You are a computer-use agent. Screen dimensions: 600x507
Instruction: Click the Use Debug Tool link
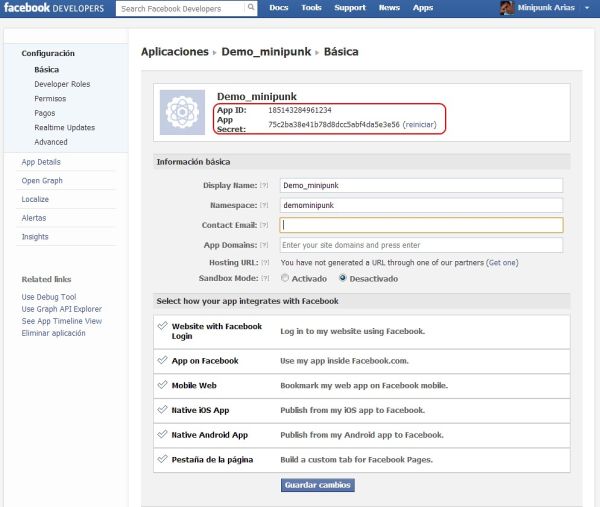[x=49, y=297]
